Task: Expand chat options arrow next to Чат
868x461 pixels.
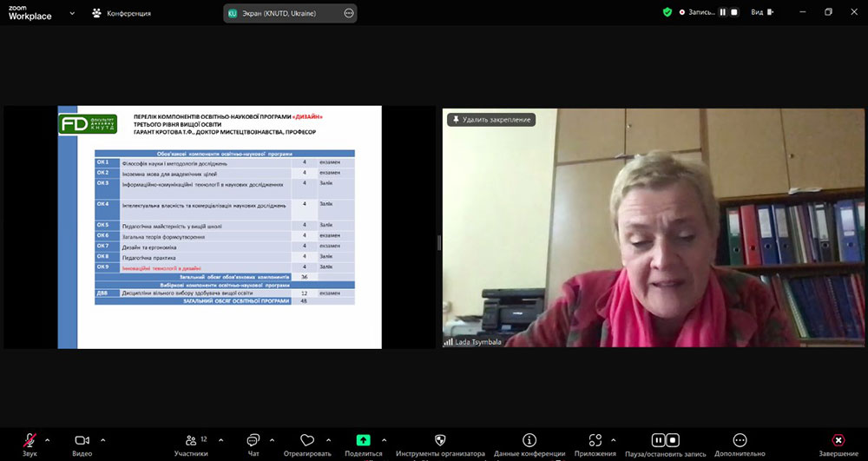Action: tap(272, 440)
